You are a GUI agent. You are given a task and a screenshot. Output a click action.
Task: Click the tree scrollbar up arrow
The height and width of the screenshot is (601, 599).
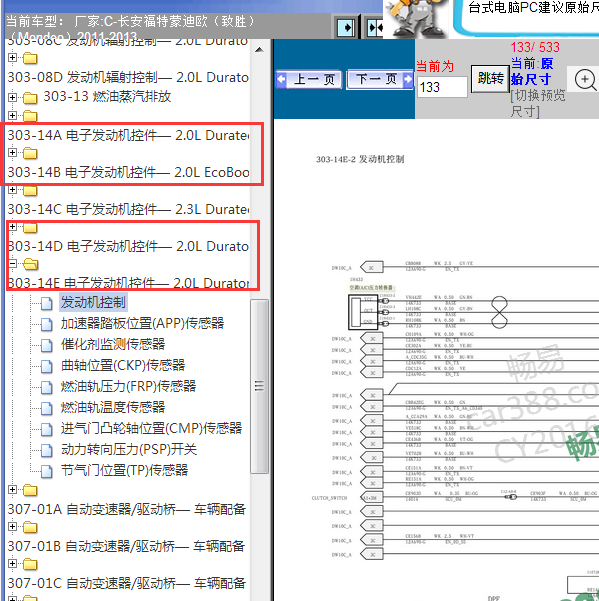click(259, 49)
